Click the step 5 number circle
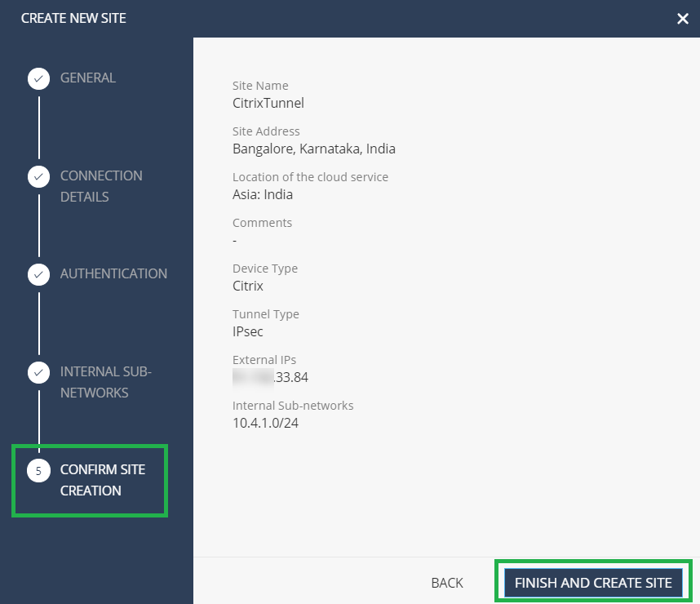 point(39,471)
